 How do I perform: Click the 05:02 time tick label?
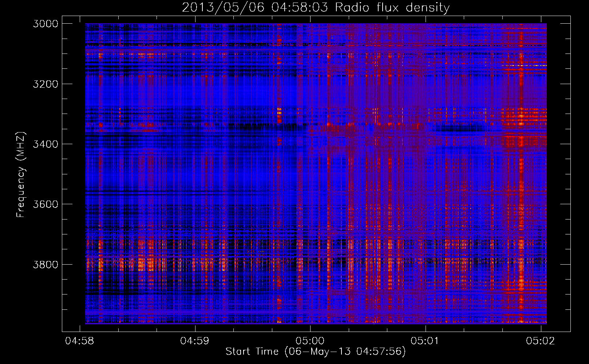pyautogui.click(x=541, y=341)
